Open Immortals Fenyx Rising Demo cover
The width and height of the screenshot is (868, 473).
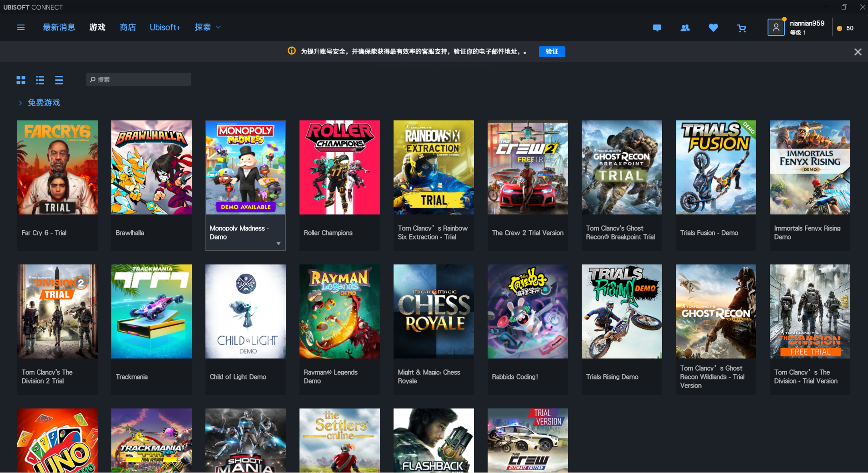(810, 167)
